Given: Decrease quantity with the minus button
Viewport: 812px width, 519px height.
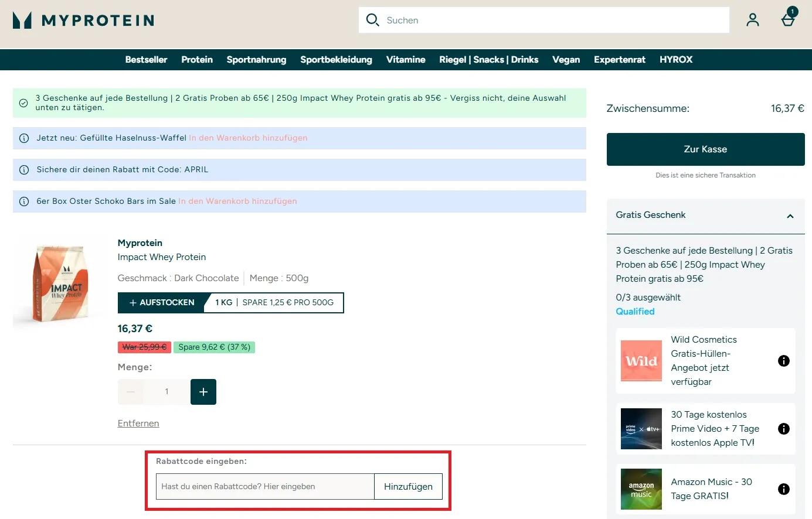Looking at the screenshot, I should [x=131, y=392].
